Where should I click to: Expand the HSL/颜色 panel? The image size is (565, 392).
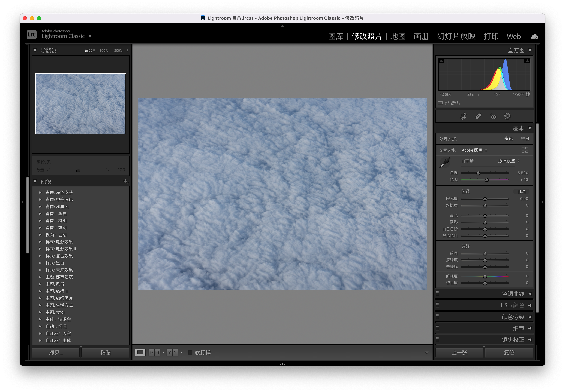[x=530, y=305]
